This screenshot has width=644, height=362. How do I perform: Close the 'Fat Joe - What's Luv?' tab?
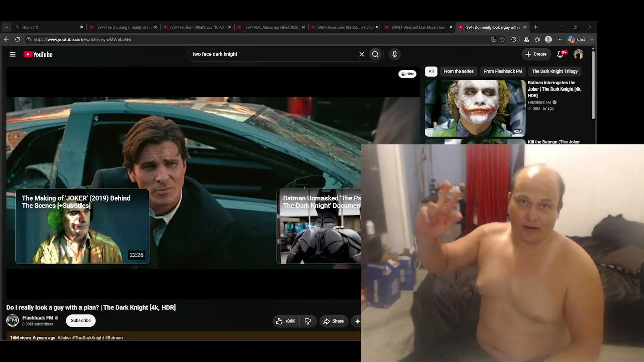[x=229, y=27]
